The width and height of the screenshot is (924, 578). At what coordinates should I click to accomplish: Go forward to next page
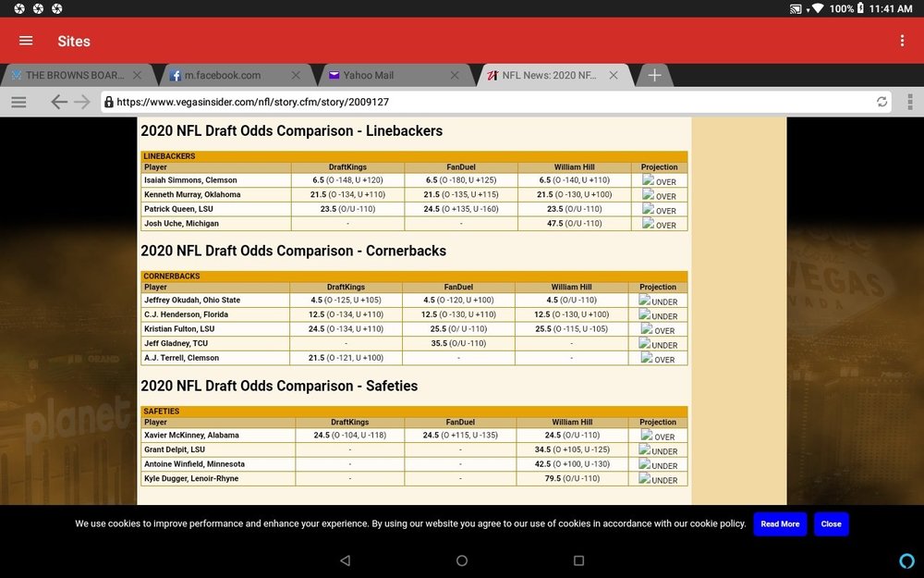point(82,102)
